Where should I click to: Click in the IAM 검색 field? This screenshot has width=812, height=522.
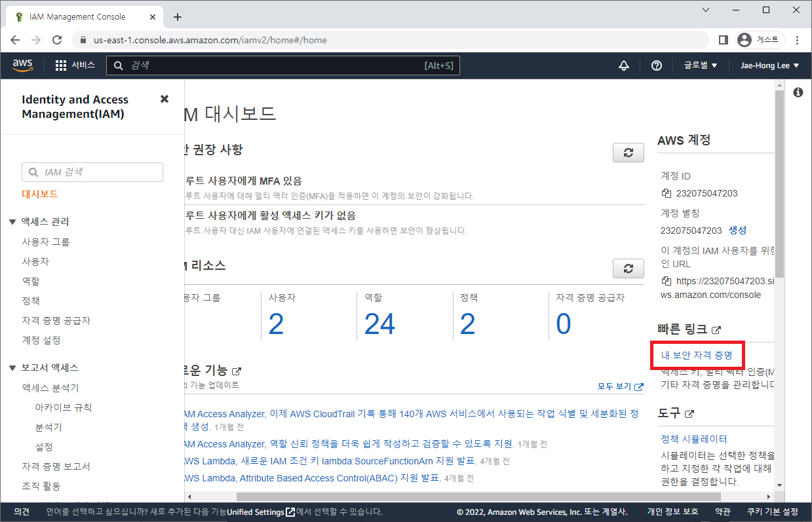pyautogui.click(x=92, y=172)
